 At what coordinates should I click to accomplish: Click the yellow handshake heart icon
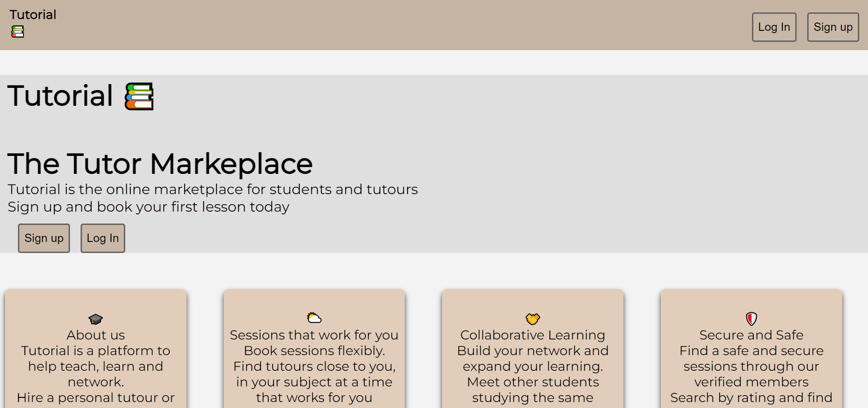(x=533, y=318)
